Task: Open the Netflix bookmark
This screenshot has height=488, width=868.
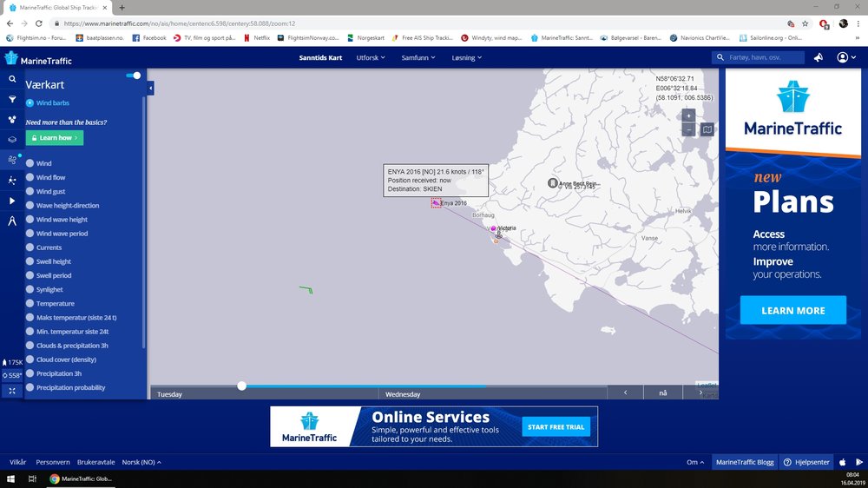Action: pos(257,38)
